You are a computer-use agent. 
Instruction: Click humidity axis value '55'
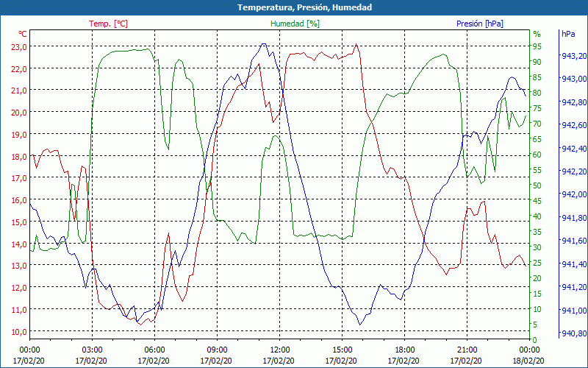click(537, 170)
